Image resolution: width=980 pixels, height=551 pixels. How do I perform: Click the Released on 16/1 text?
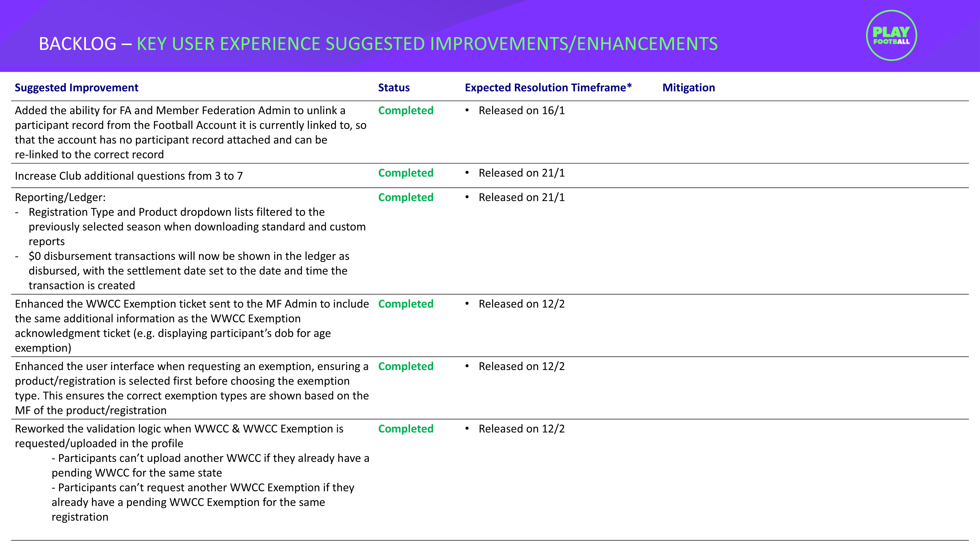521,110
